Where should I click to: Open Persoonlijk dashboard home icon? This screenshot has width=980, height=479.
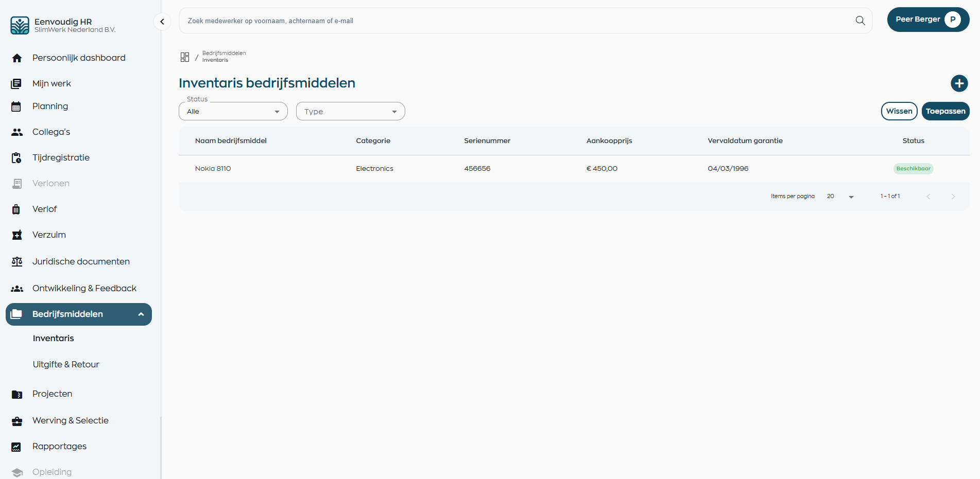click(17, 58)
